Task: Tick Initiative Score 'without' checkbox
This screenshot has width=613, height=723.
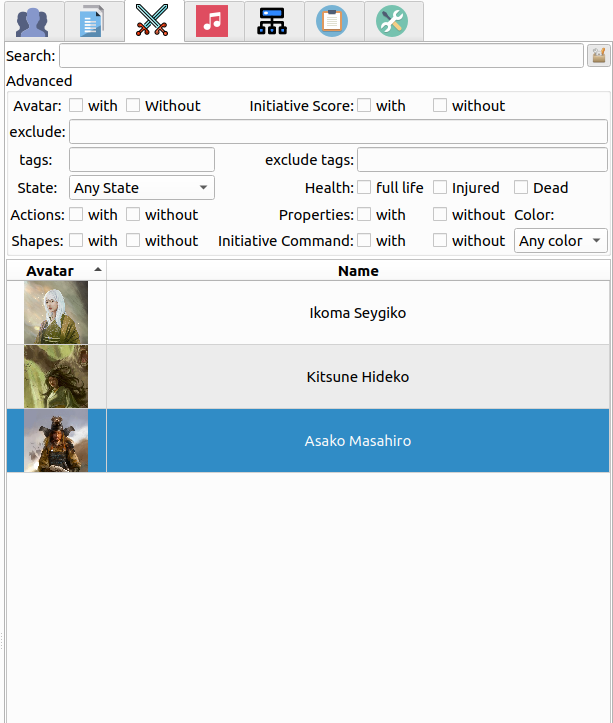Action: (x=440, y=106)
